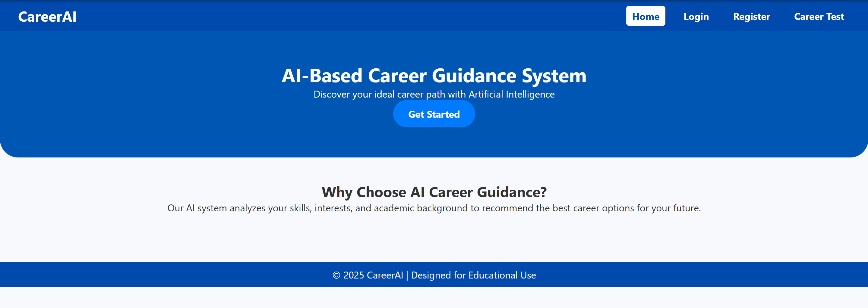The height and width of the screenshot is (308, 868).
Task: Click "Designed for Educational Use" footer text
Action: 473,275
